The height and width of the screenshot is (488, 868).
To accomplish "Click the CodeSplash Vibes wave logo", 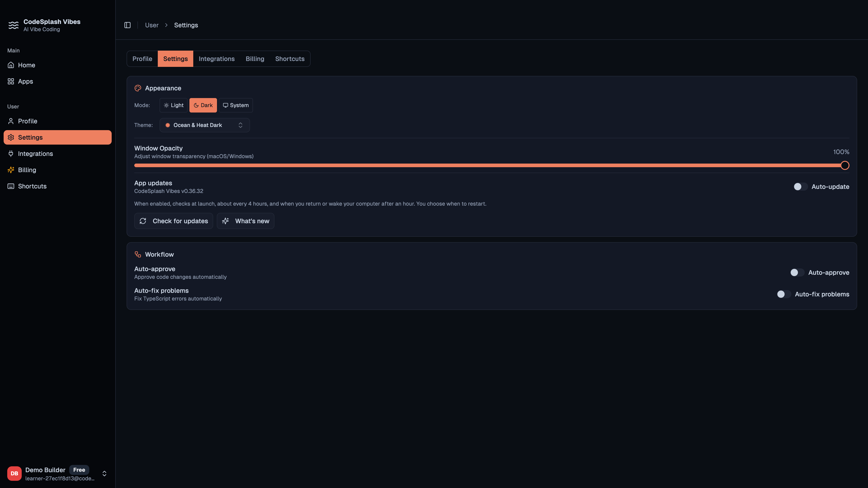I will pyautogui.click(x=14, y=25).
